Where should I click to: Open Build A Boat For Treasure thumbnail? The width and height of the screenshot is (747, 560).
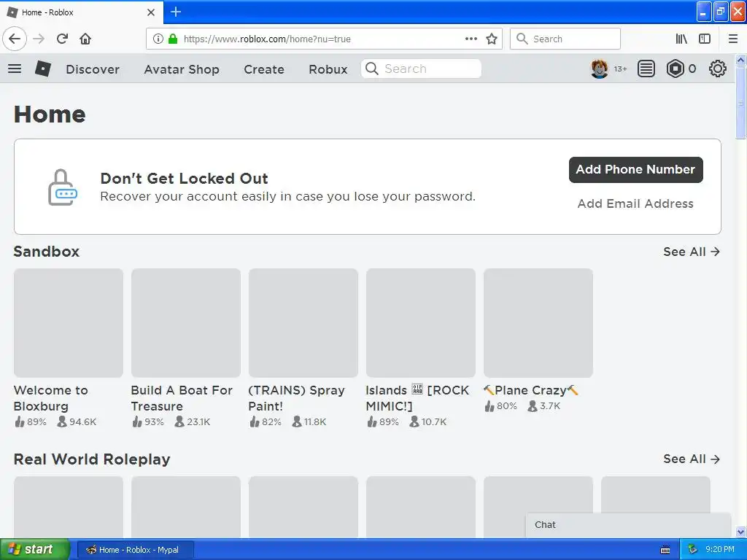point(186,323)
